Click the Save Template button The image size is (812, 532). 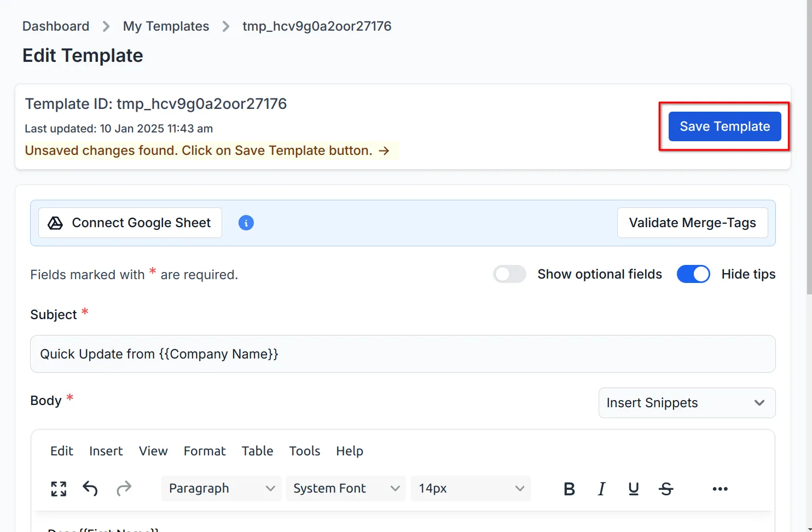click(724, 126)
